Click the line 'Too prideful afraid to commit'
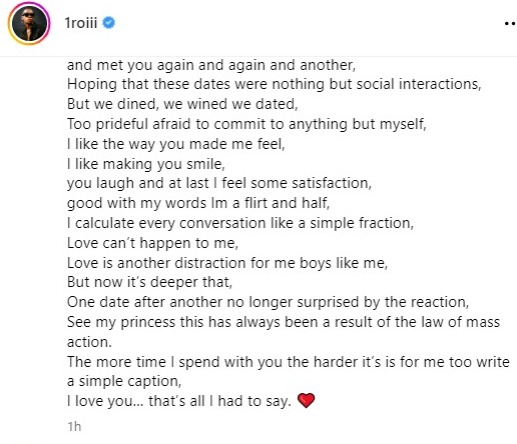The image size is (517, 444). coord(247,124)
